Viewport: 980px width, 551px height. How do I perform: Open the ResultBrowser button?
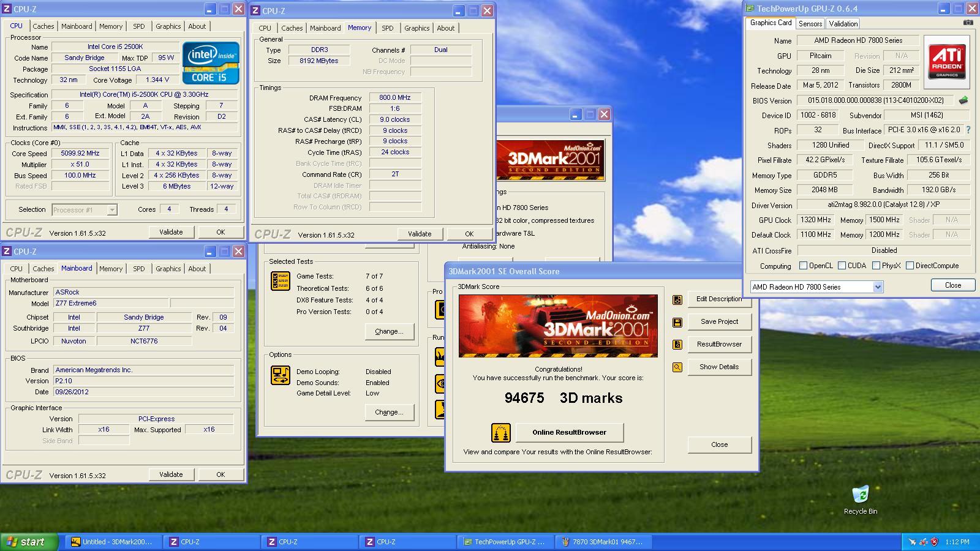(x=719, y=345)
